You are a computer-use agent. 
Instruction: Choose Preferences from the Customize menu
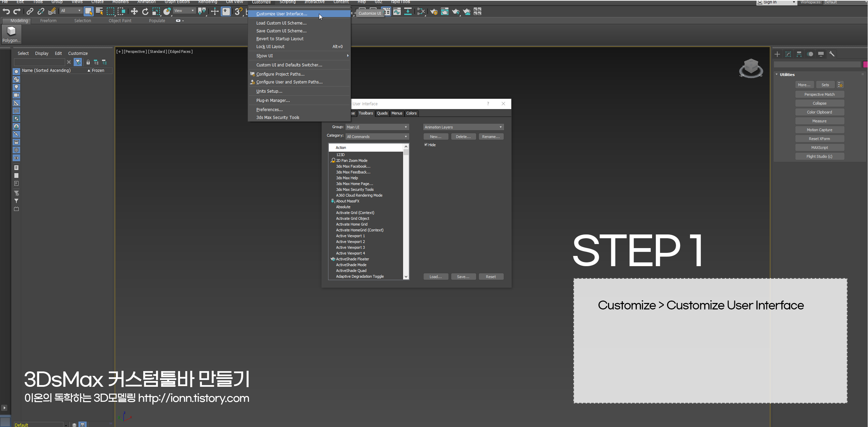point(299,110)
